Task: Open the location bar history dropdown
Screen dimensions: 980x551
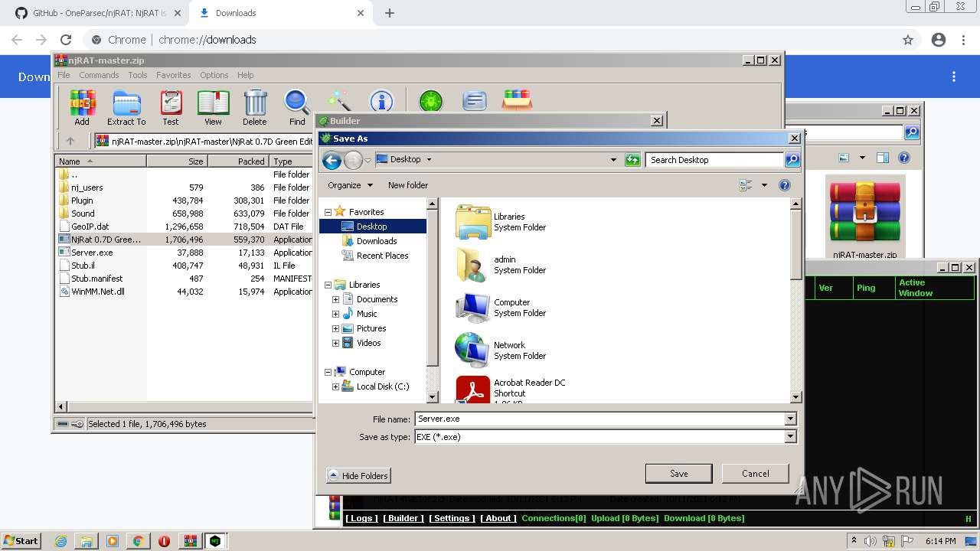Action: click(x=613, y=160)
